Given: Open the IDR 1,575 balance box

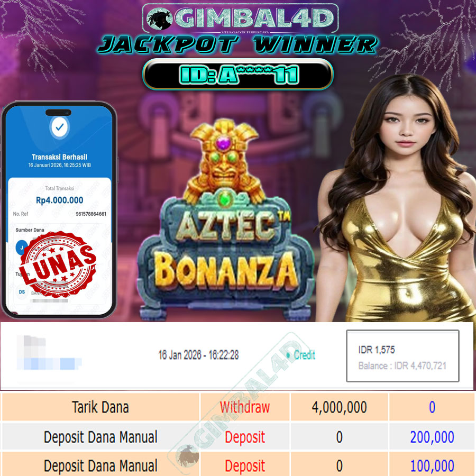Looking at the screenshot, I should [x=402, y=355].
